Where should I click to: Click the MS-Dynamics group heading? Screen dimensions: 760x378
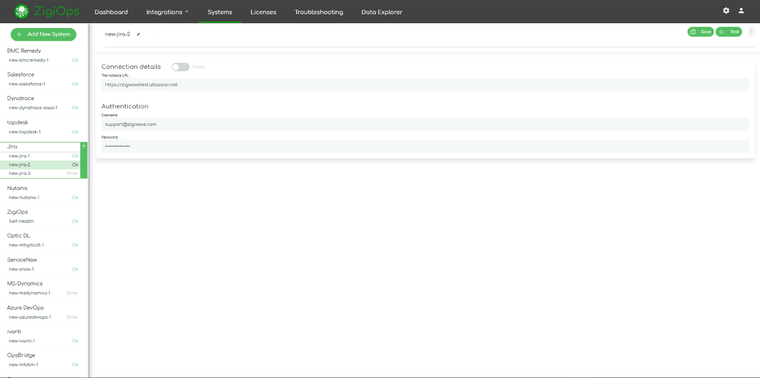tap(25, 284)
